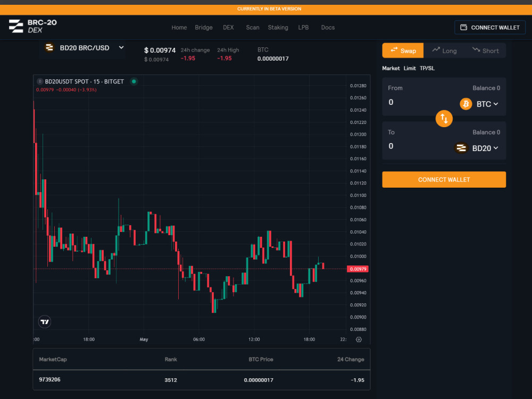532x399 pixels.
Task: Click the -1.95 value in table row
Action: (x=358, y=380)
